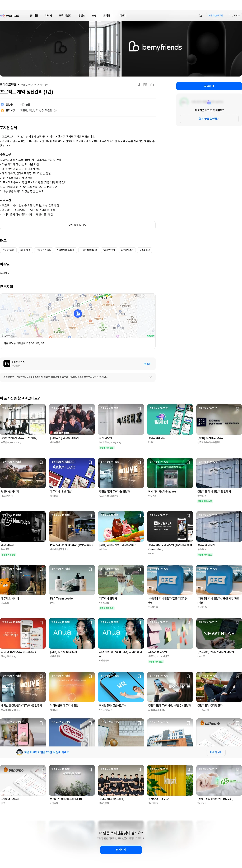Image resolution: width=242 pixels, height=868 pixels.
Task: Click the share icon beside job title
Action: [152, 85]
